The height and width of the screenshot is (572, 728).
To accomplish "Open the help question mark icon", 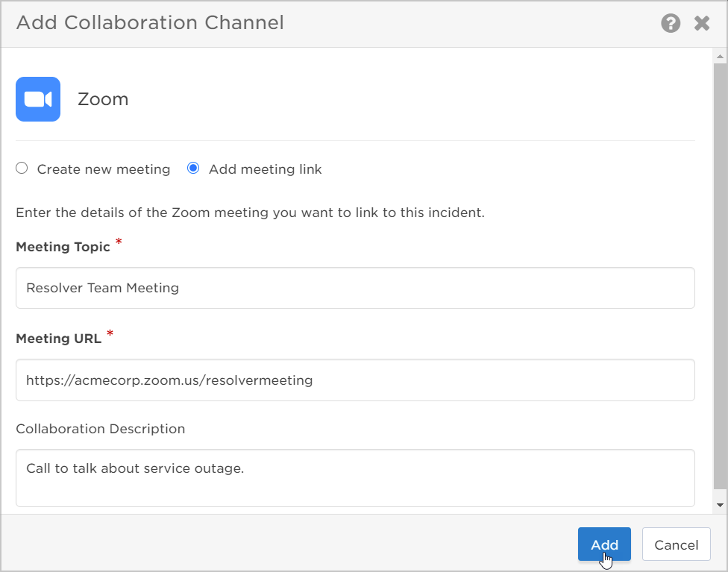I will pos(671,23).
